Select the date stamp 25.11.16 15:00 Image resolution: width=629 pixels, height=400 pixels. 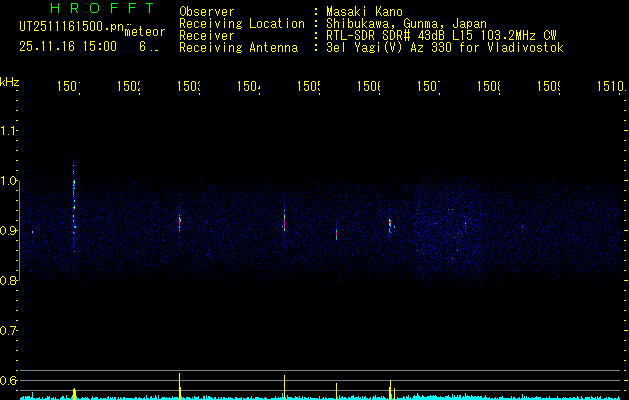pyautogui.click(x=68, y=47)
